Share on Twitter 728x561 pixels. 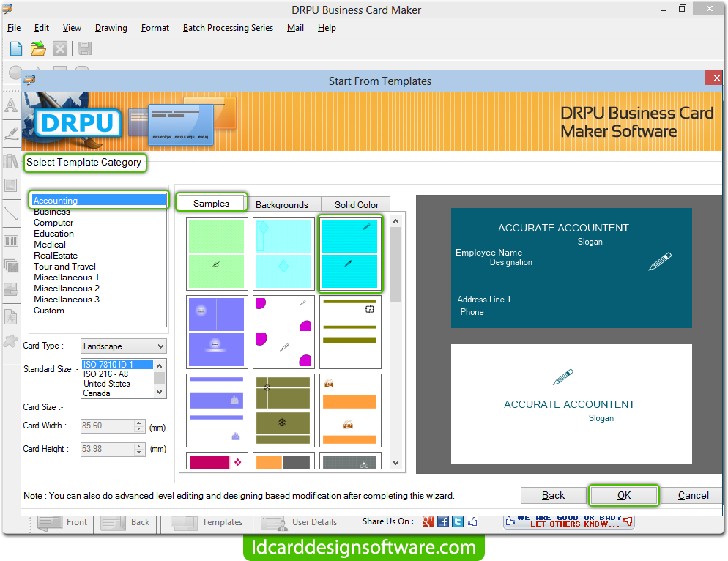458,521
